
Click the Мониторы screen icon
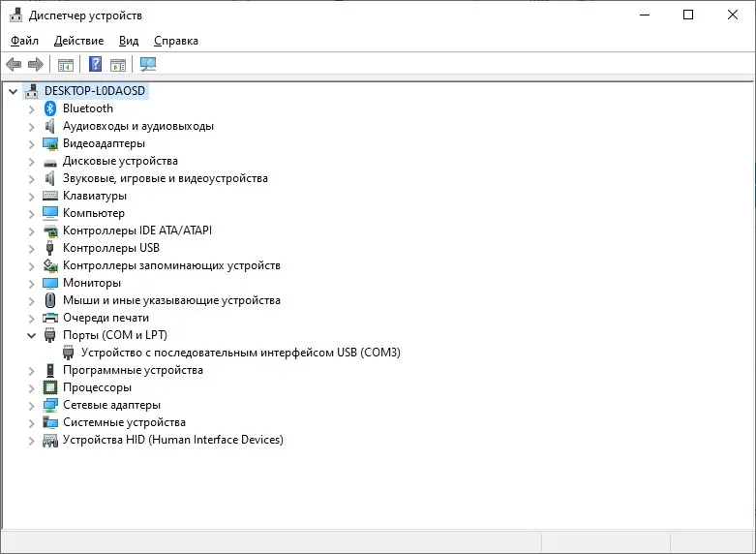(x=50, y=283)
